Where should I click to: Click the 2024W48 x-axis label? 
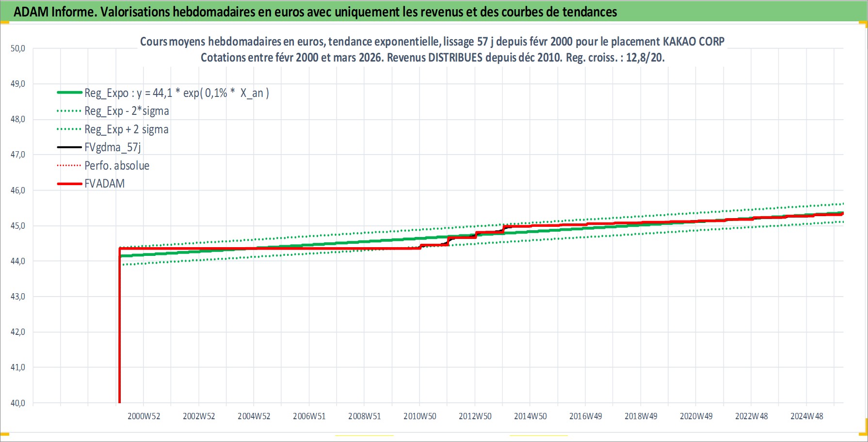tap(807, 416)
